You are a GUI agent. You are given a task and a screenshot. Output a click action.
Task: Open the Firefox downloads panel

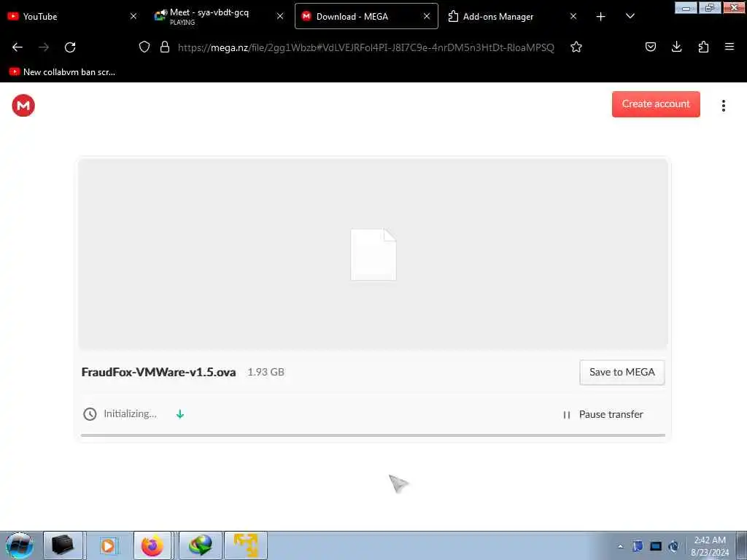click(x=676, y=47)
